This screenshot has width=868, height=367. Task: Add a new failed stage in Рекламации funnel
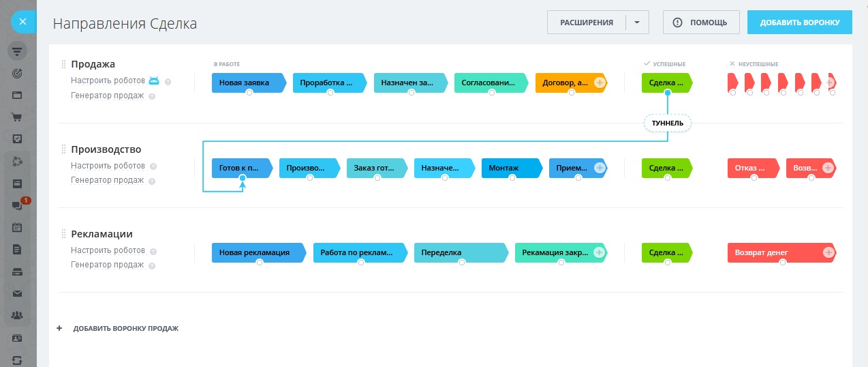tap(828, 252)
